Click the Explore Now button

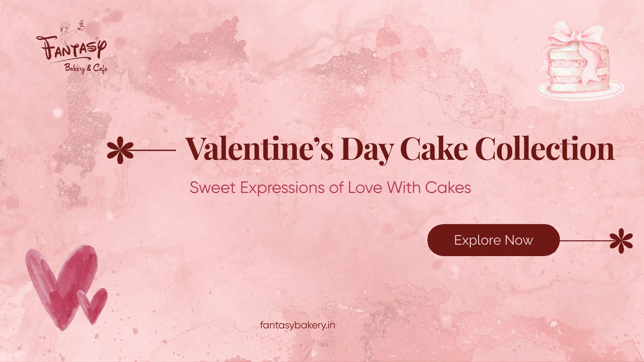click(x=493, y=240)
